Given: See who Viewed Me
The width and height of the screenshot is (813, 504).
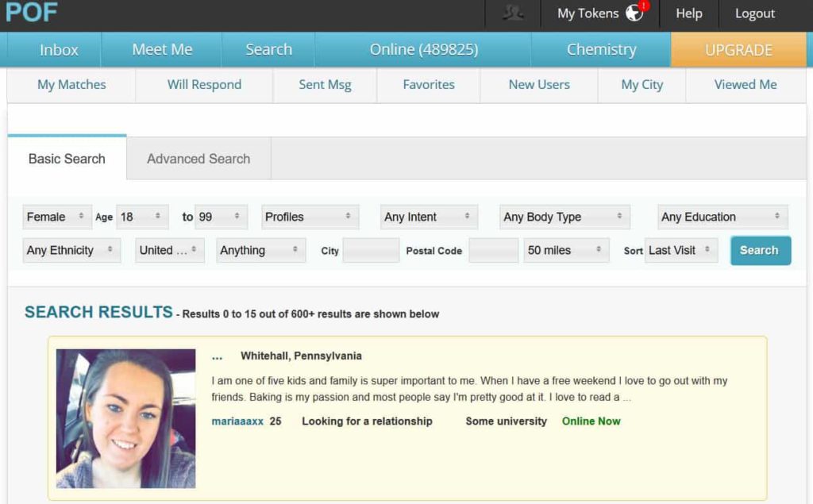Looking at the screenshot, I should 746,84.
